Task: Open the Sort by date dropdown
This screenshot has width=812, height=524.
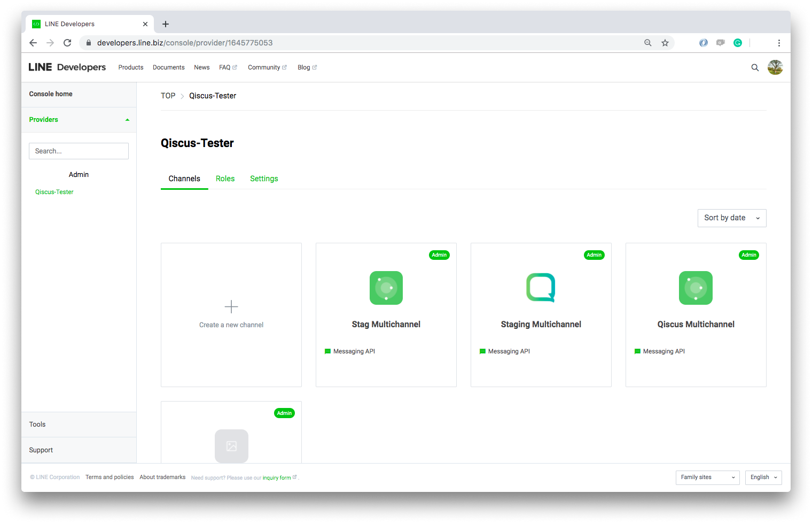Action: click(x=732, y=218)
